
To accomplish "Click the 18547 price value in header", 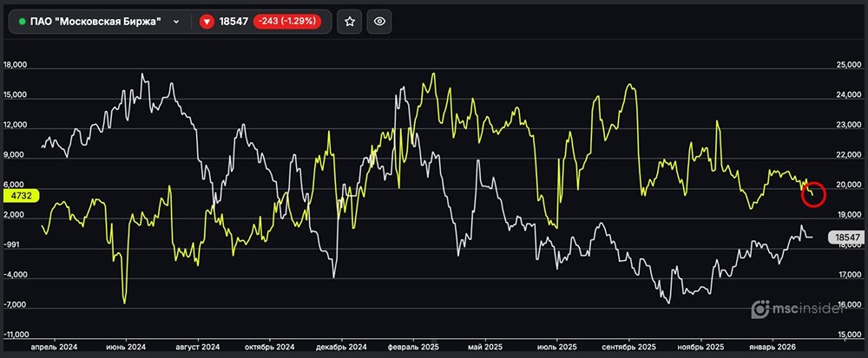I will coord(233,22).
